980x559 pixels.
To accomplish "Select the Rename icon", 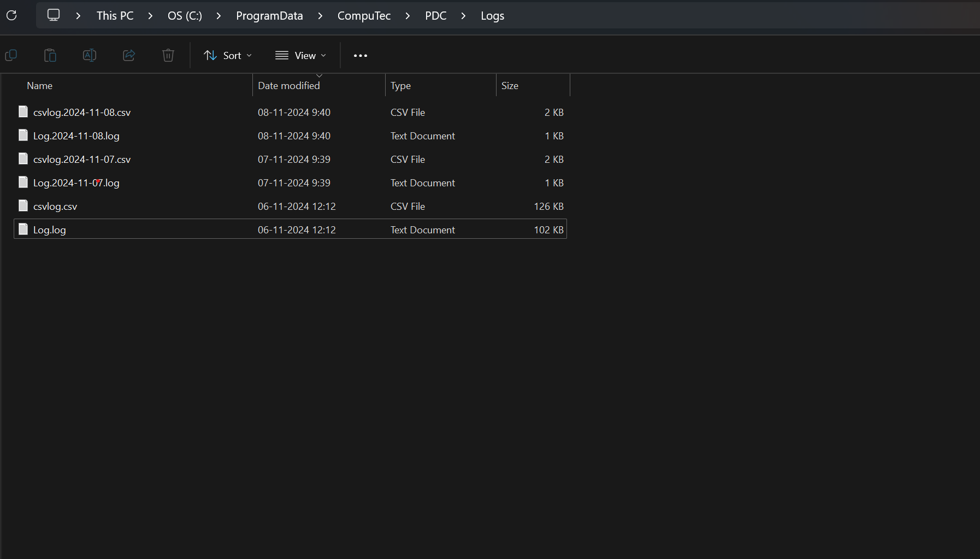I will pyautogui.click(x=89, y=55).
